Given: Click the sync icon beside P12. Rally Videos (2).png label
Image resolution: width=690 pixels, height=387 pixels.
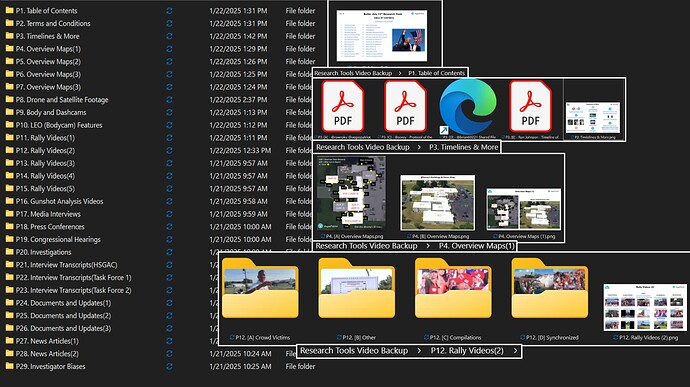Looking at the screenshot, I should (x=616, y=337).
